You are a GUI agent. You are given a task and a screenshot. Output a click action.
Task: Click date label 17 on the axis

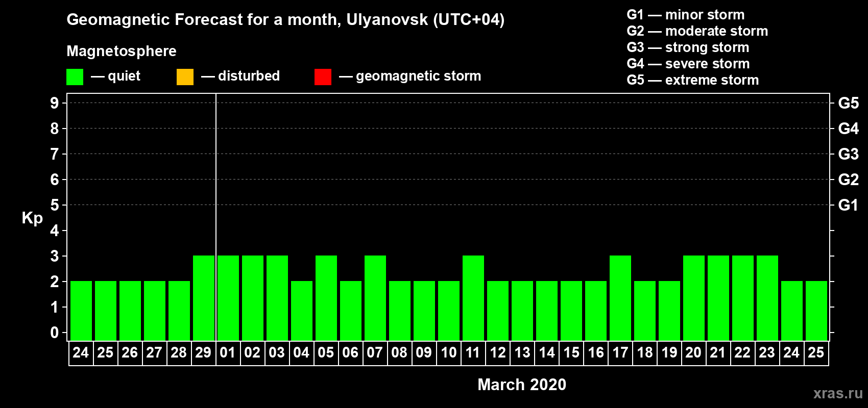click(620, 352)
